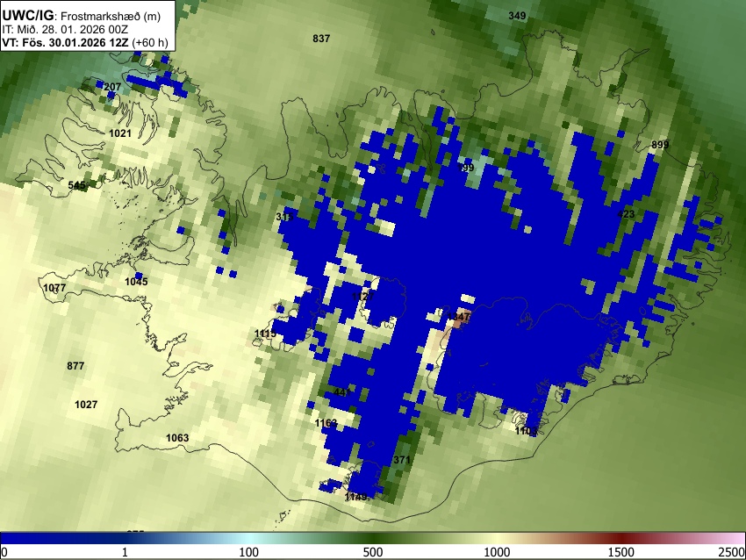The height and width of the screenshot is (560, 746).
Task: Pick the dark blue zero end of color scale
Action: [6, 539]
